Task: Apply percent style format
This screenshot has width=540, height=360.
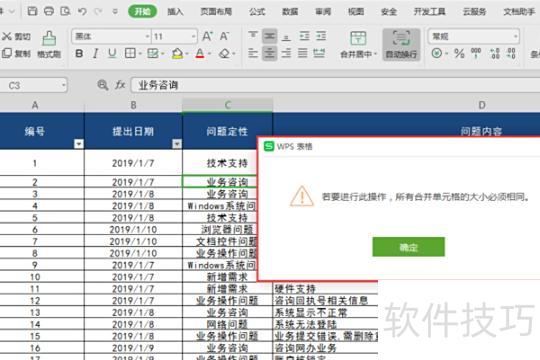Action: pyautogui.click(x=459, y=53)
